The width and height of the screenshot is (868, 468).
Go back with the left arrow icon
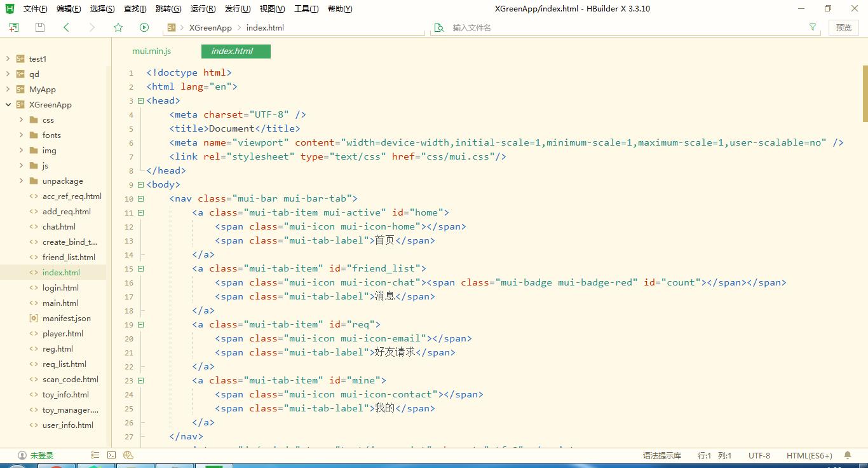66,27
